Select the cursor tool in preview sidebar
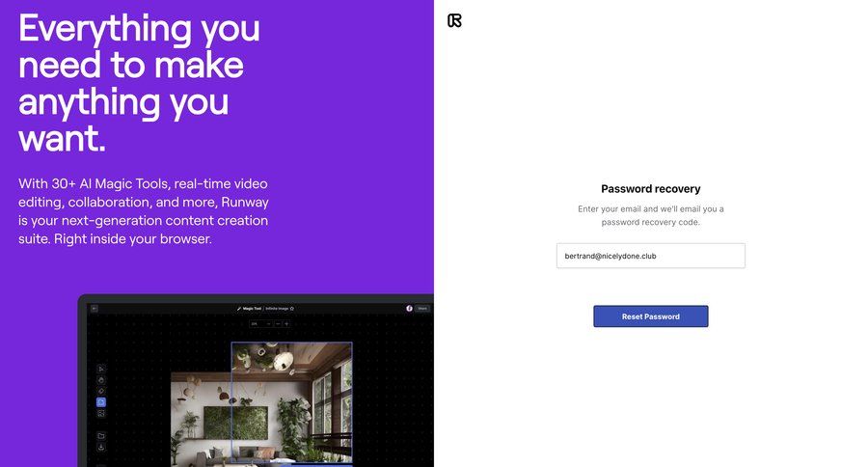868x467 pixels. [101, 369]
